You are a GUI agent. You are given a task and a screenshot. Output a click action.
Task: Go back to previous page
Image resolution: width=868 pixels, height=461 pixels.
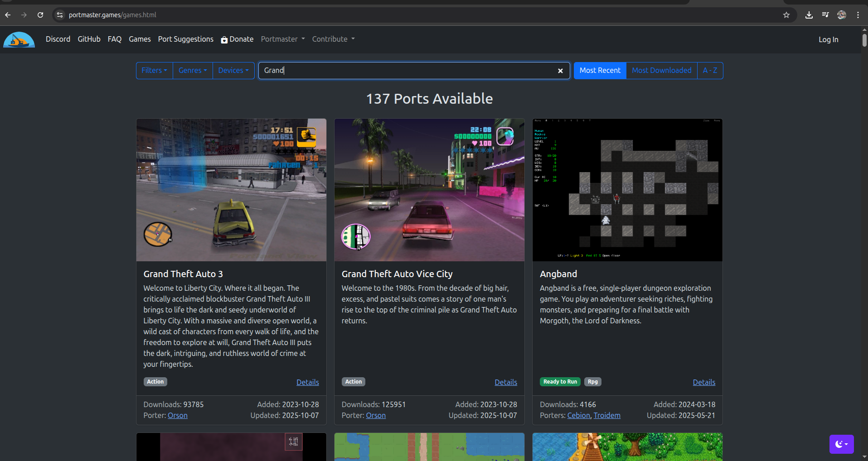[x=8, y=15]
